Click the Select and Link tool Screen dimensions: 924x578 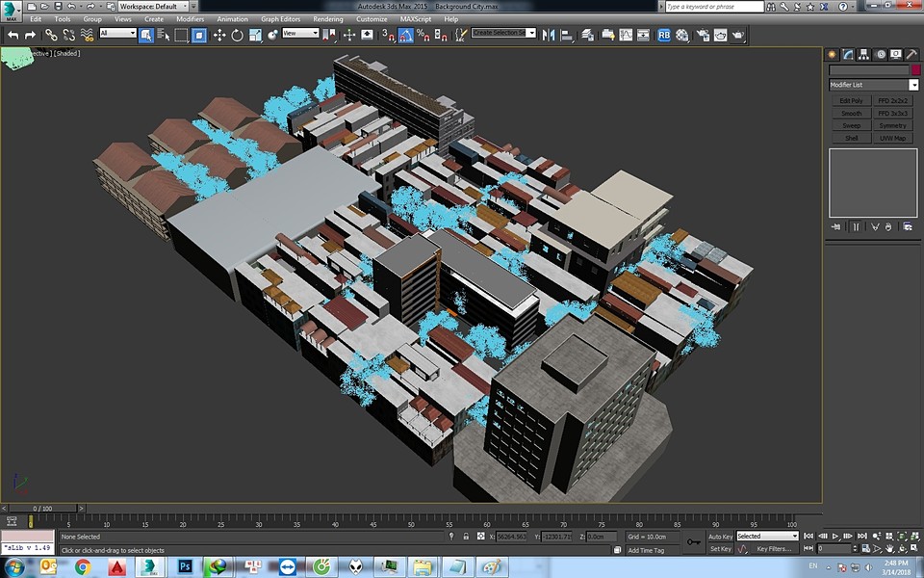point(51,36)
